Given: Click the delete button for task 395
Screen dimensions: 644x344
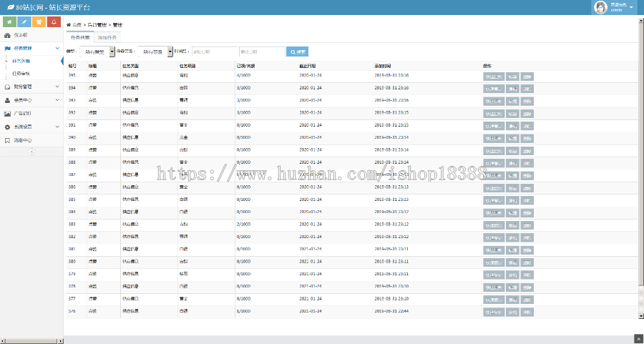Looking at the screenshot, I should 527,76.
